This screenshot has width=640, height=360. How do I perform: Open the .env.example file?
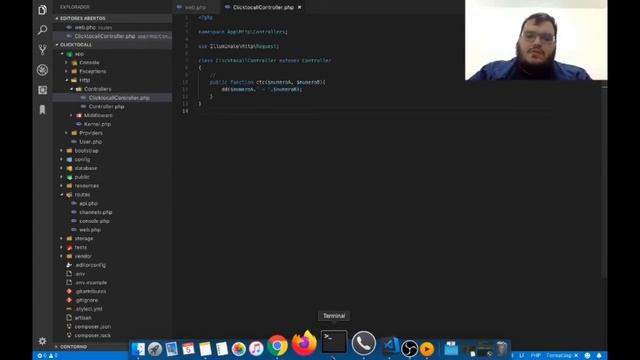coord(91,282)
